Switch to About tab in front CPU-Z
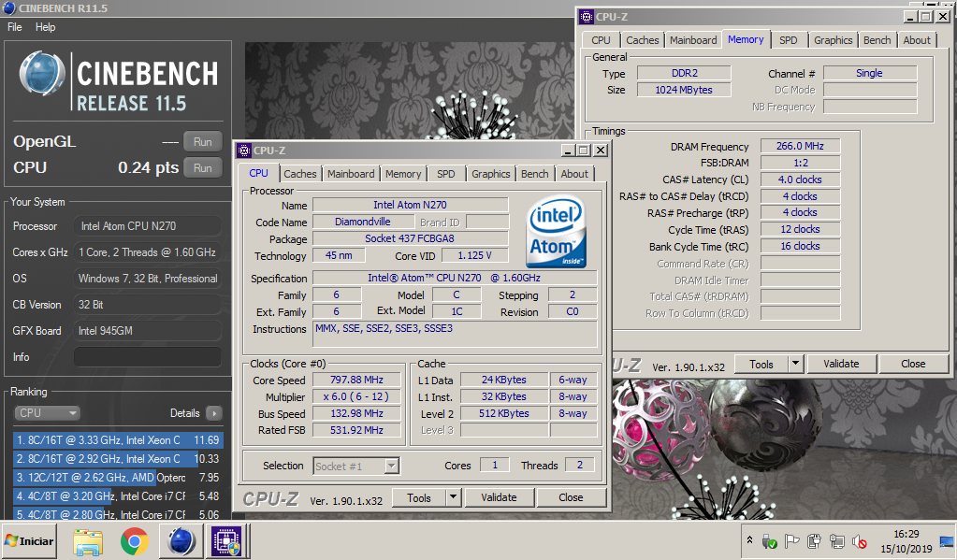Viewport: 957px width, 560px height. (x=574, y=174)
